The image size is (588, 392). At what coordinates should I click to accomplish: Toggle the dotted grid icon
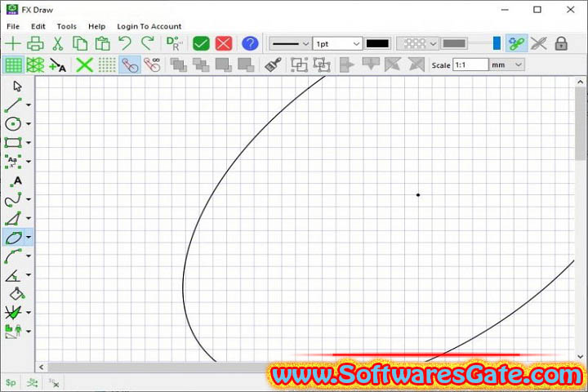tap(107, 65)
